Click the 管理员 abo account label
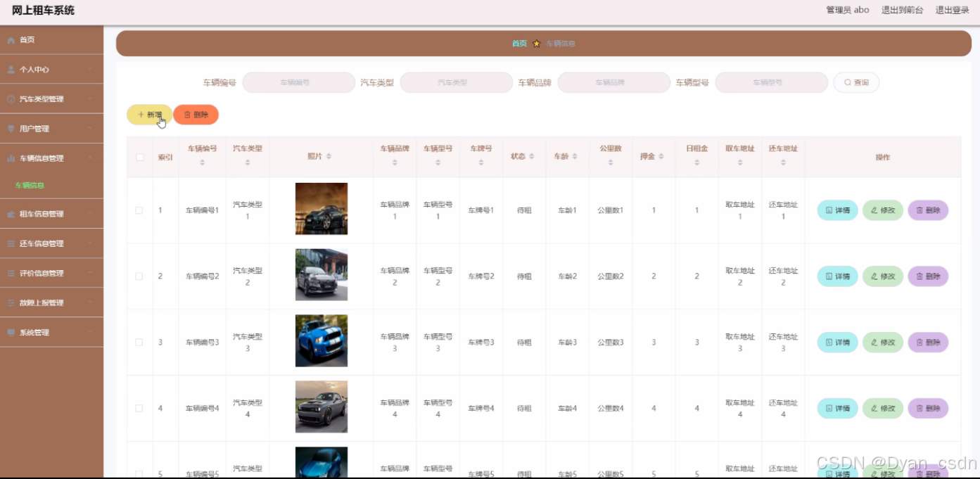The image size is (980, 479). pos(847,10)
